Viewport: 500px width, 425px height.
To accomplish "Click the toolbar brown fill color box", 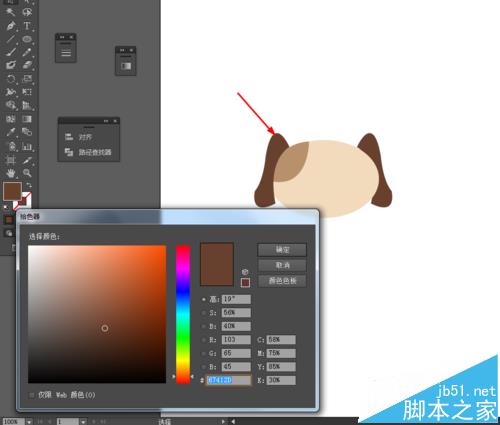I will click(12, 191).
